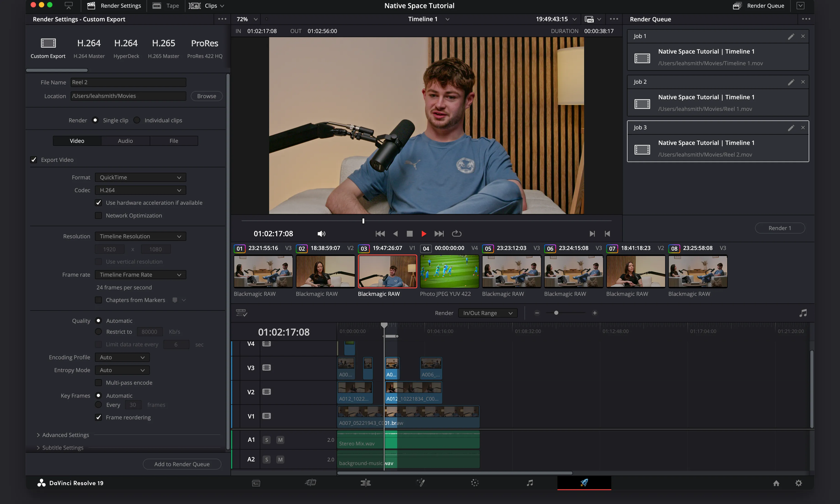Viewport: 840px width, 504px height.
Task: Enable Chapters from Markers checkbox
Action: (x=98, y=300)
